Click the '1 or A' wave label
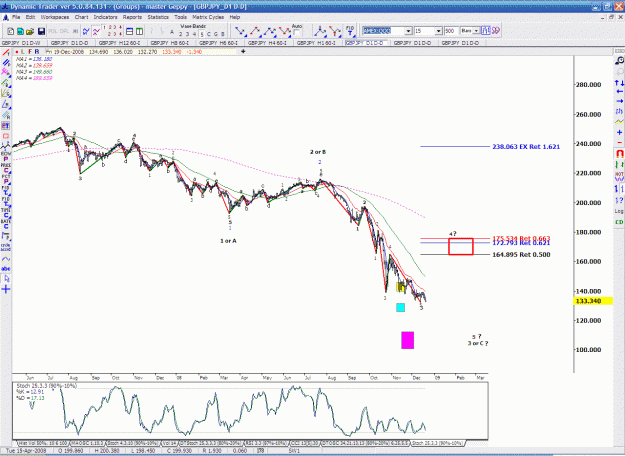Screen dimensions: 625x456 click(x=228, y=241)
